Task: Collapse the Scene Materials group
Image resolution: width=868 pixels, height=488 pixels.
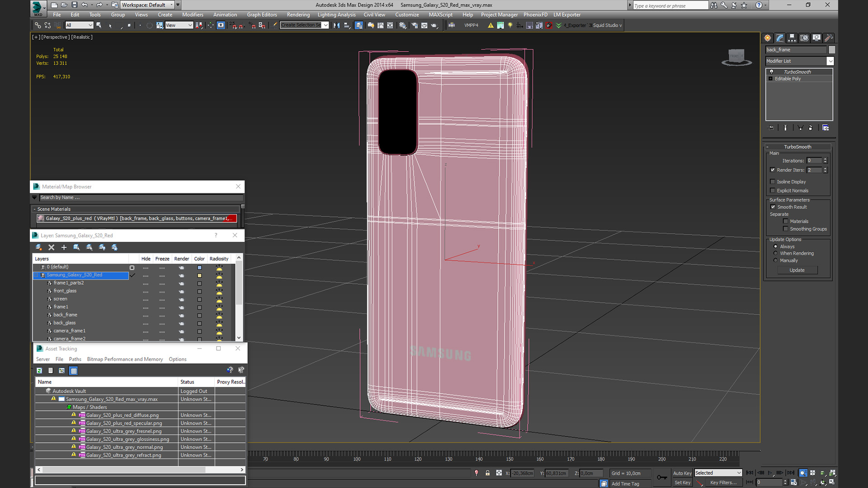Action: coord(34,209)
